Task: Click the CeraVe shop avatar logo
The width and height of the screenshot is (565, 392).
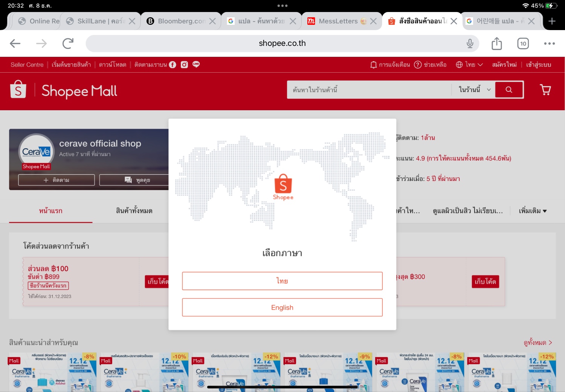Action: pyautogui.click(x=36, y=152)
